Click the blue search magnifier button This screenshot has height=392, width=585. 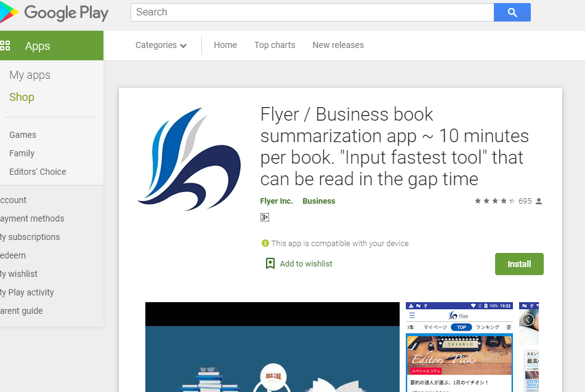point(512,12)
